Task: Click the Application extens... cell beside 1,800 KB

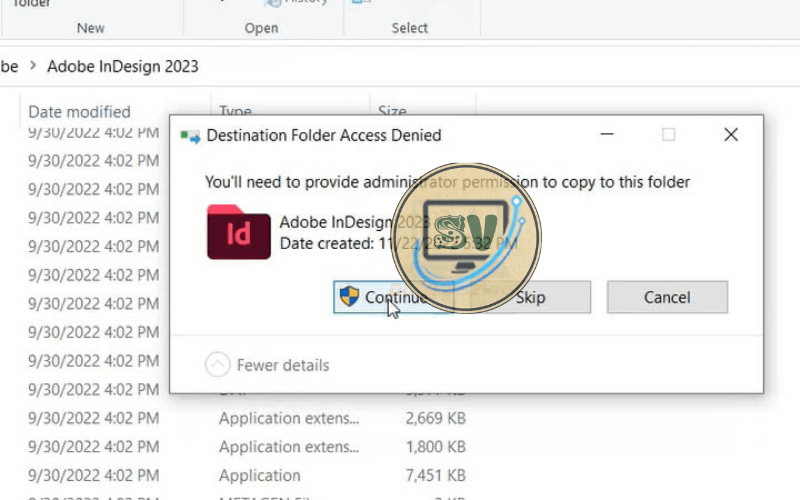Action: tap(289, 446)
